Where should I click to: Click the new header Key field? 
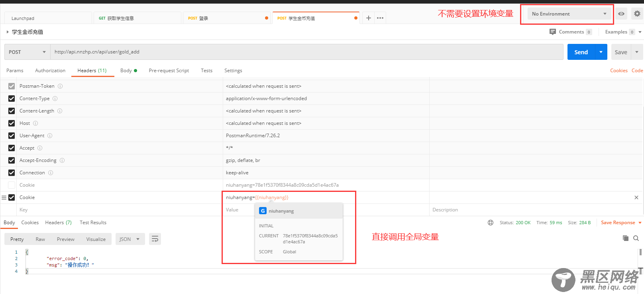point(120,210)
